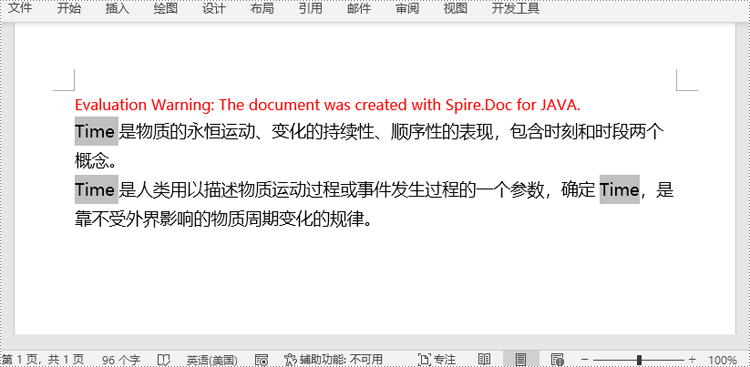This screenshot has width=750, height=367.
Task: Open the 设计 ribbon tab
Action: coord(214,8)
